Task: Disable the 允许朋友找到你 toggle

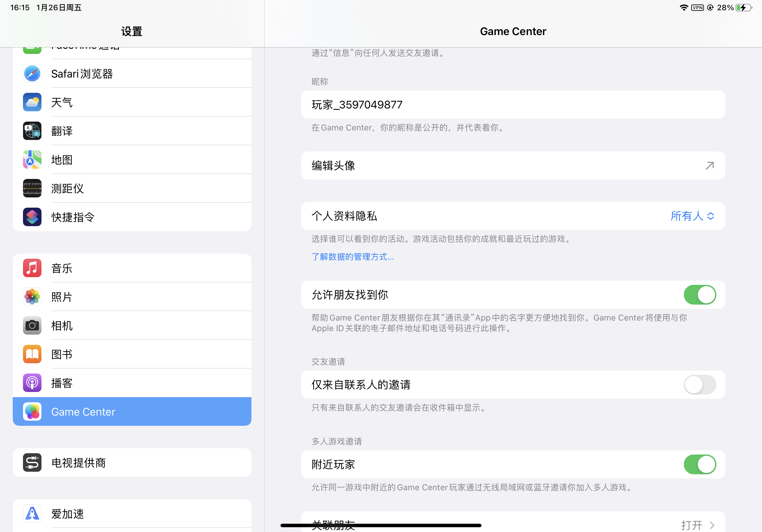Action: [699, 294]
